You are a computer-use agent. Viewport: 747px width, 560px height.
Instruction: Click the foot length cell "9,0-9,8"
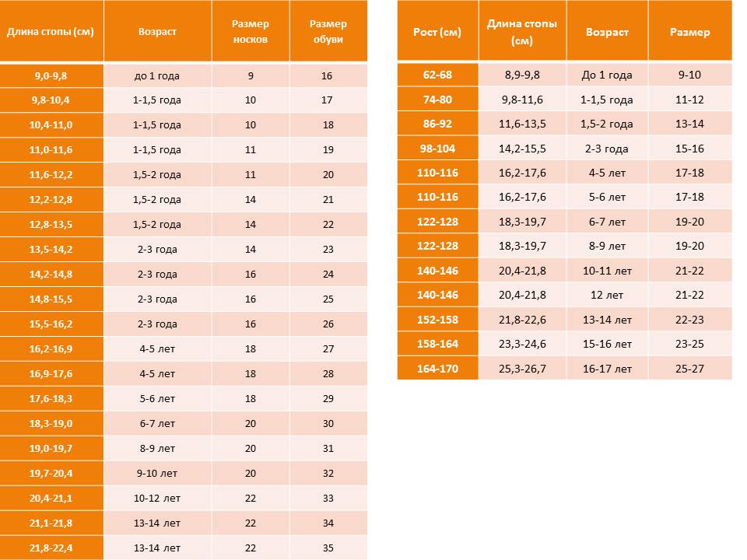51,75
